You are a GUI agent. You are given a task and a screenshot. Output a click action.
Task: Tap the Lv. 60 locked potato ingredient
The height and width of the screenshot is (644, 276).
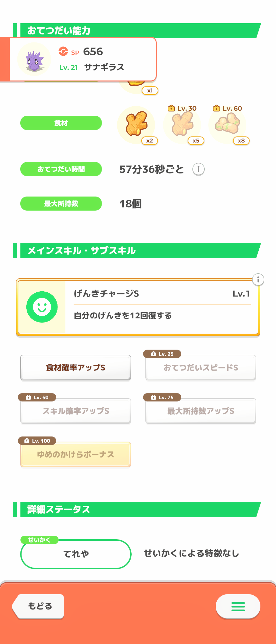point(227,125)
